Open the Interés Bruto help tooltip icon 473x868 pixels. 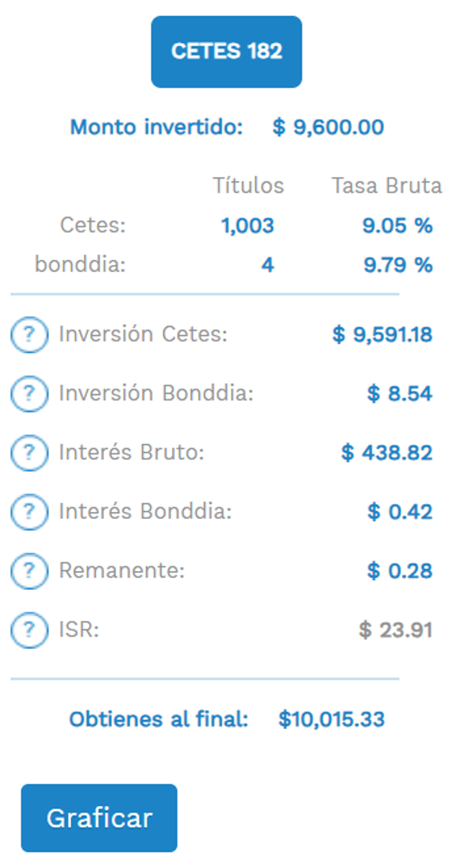click(29, 453)
